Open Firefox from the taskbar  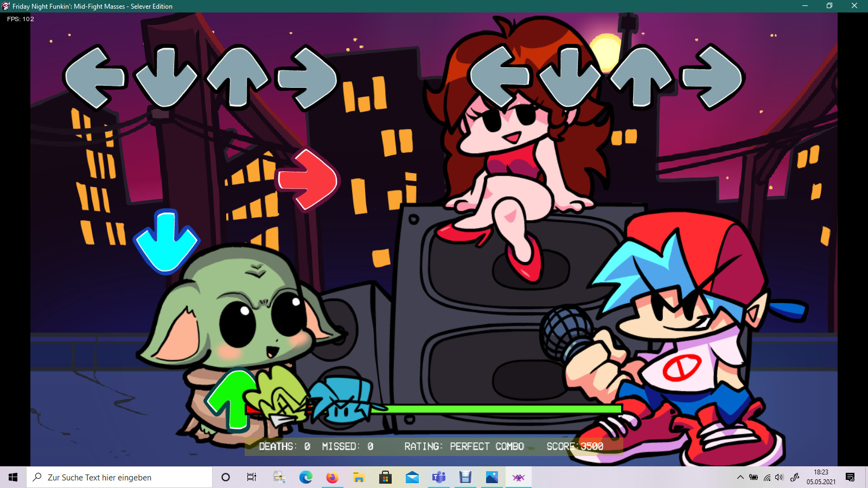pos(332,477)
